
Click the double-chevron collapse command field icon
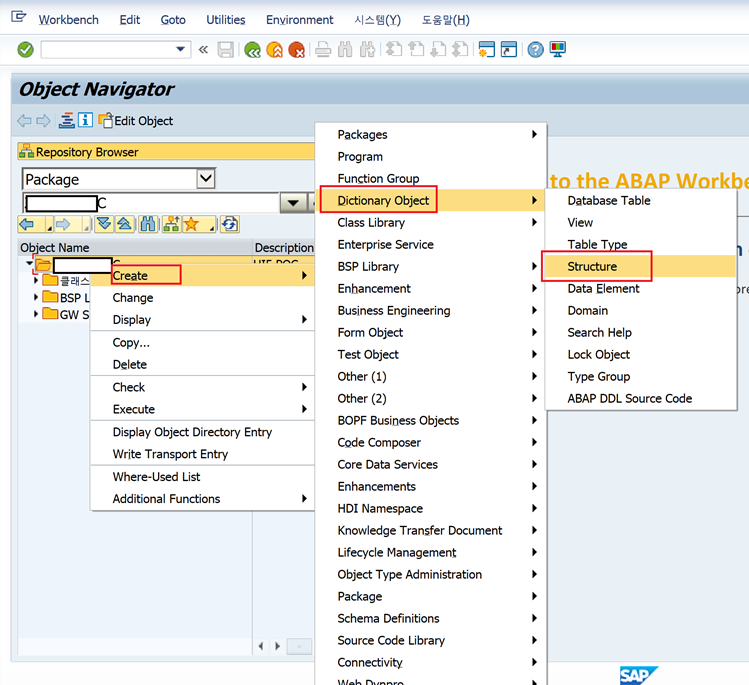pyautogui.click(x=203, y=49)
